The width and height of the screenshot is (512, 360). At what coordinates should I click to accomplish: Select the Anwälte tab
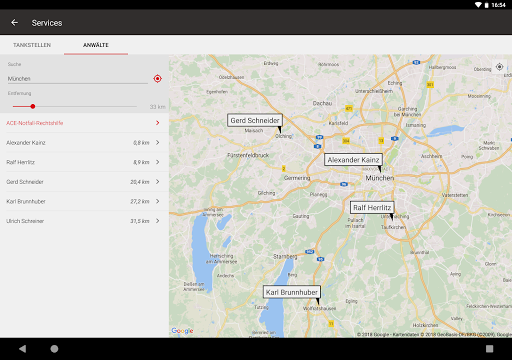pos(96,45)
